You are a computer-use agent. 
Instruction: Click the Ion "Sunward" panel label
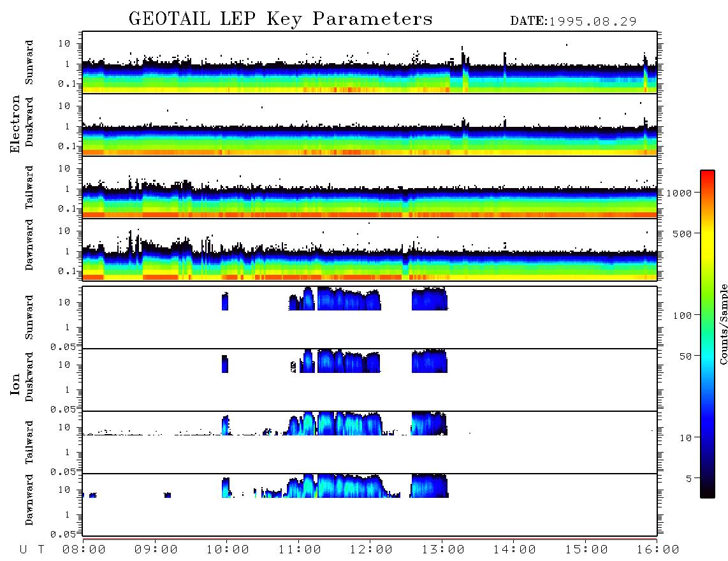[29, 317]
